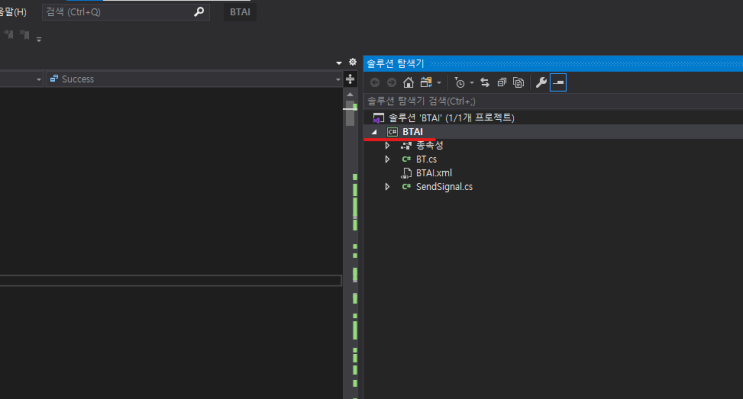Screen dimensions: 743x399
Task: Focus the Solution Explorer search field
Action: 553,101
